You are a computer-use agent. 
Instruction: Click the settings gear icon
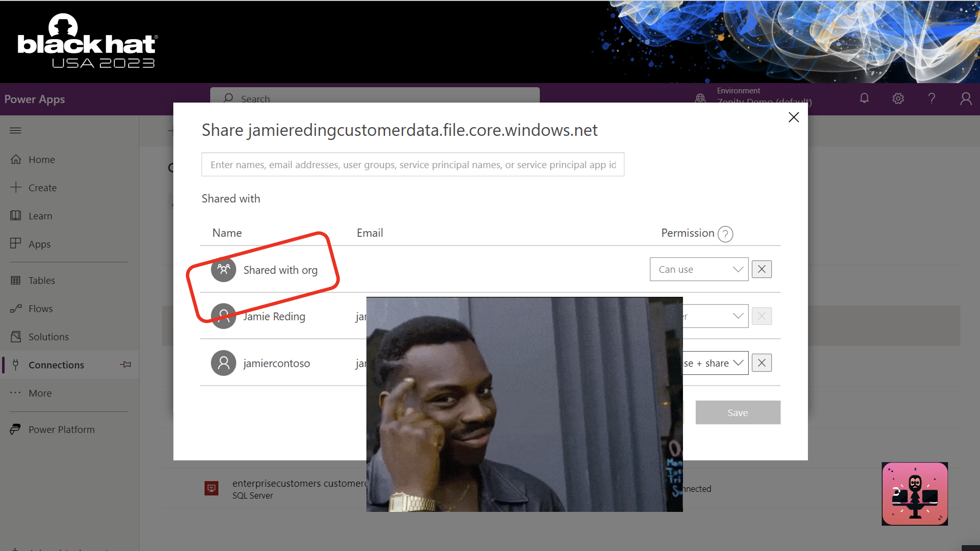[898, 99]
